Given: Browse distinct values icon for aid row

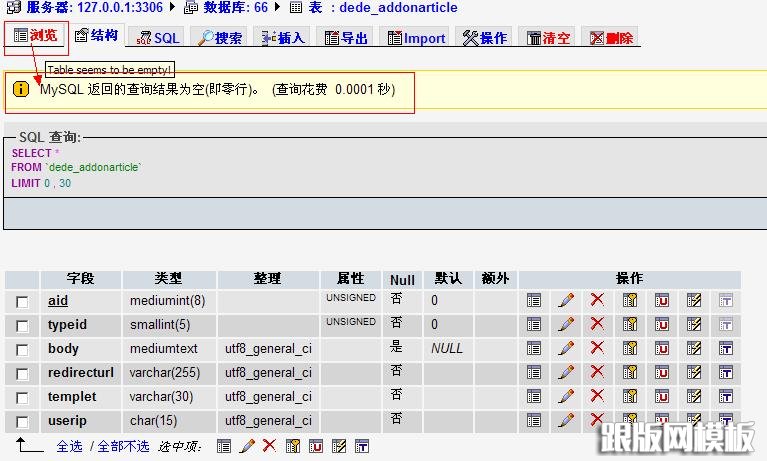Looking at the screenshot, I should tap(534, 300).
